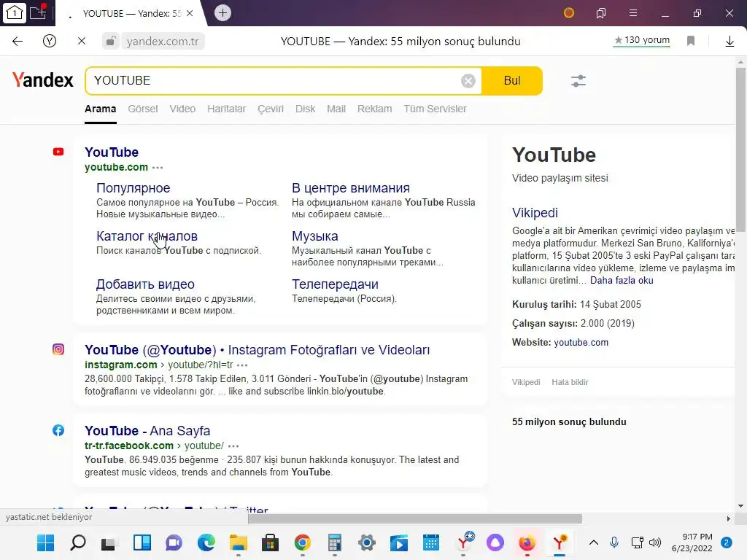This screenshot has height=560, width=747.
Task: View site security lock info
Action: click(110, 42)
